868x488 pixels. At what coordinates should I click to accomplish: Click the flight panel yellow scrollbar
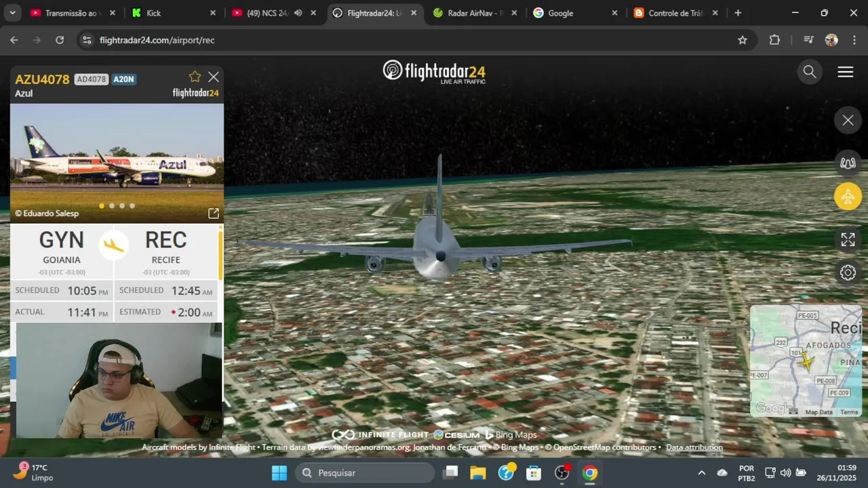click(x=220, y=255)
